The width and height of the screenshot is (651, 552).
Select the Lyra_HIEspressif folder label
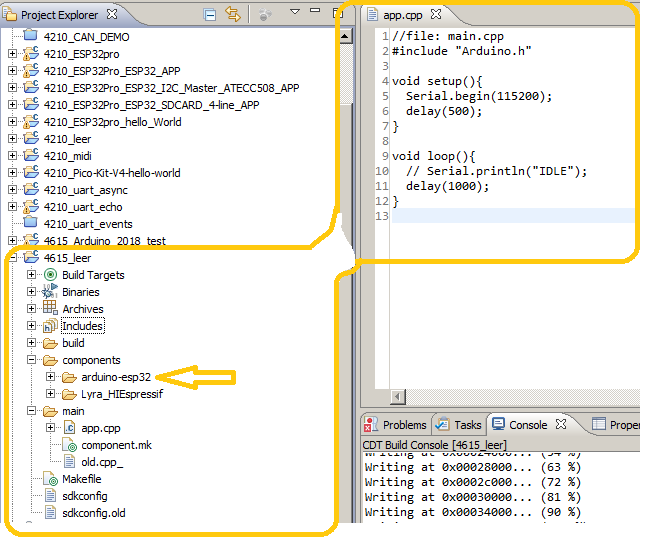point(122,394)
